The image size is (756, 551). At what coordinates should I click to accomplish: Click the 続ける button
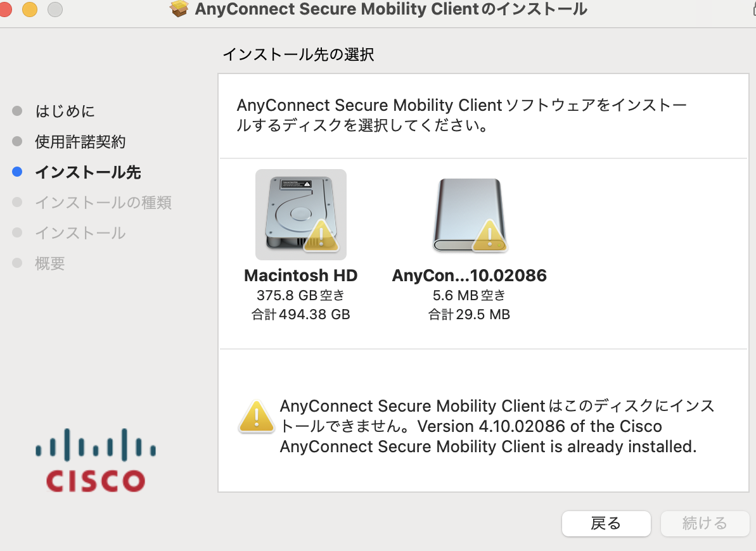[705, 524]
